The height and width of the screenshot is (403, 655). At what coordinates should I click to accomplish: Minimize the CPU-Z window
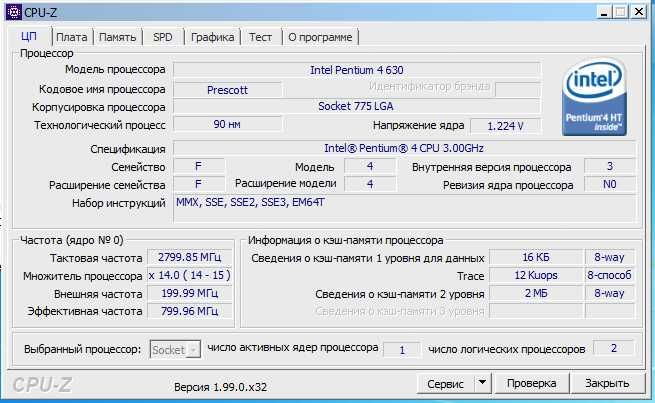(x=604, y=12)
